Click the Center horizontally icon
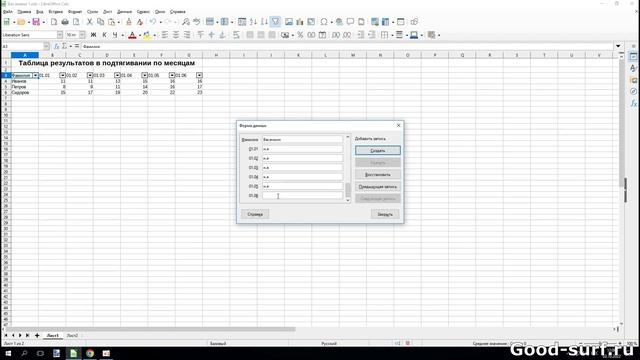Image resolution: width=640 pixels, height=360 pixels. [176, 35]
